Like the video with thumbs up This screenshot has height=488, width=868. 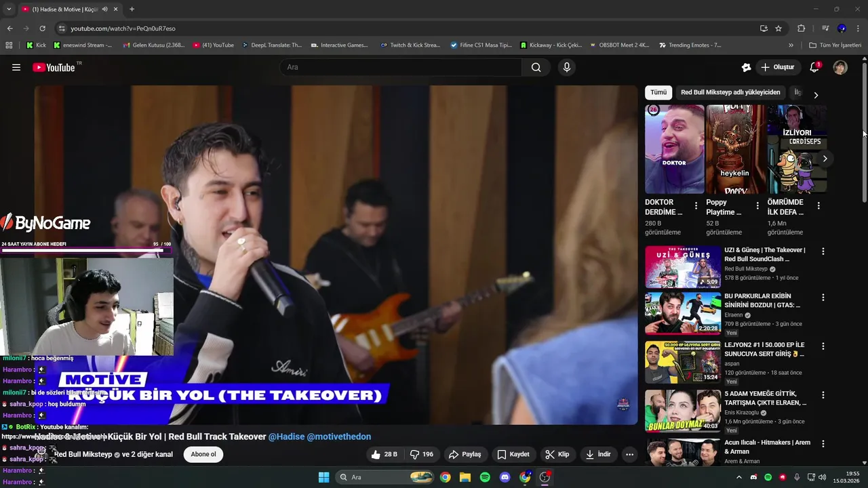pos(384,454)
